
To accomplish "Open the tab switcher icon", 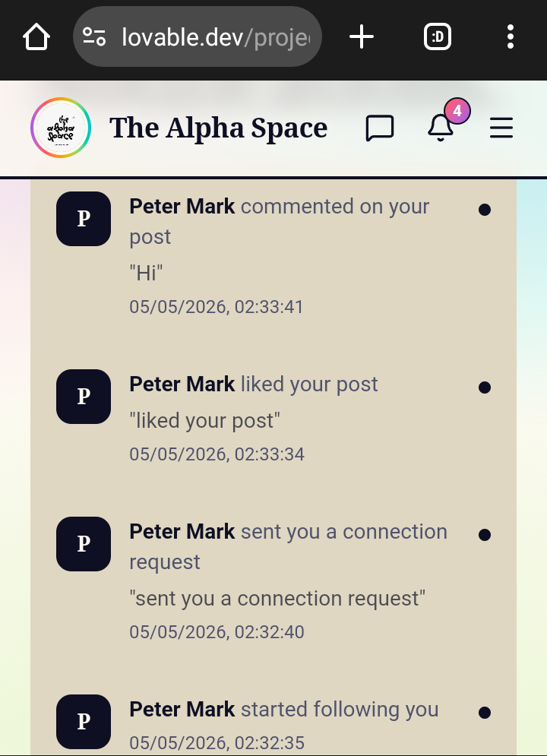I will tap(437, 37).
